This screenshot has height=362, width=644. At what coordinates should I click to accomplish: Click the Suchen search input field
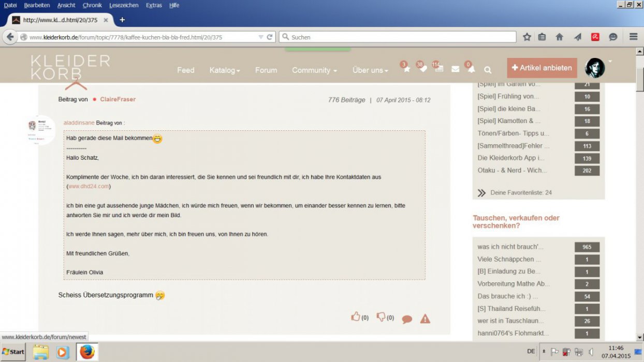(x=399, y=37)
